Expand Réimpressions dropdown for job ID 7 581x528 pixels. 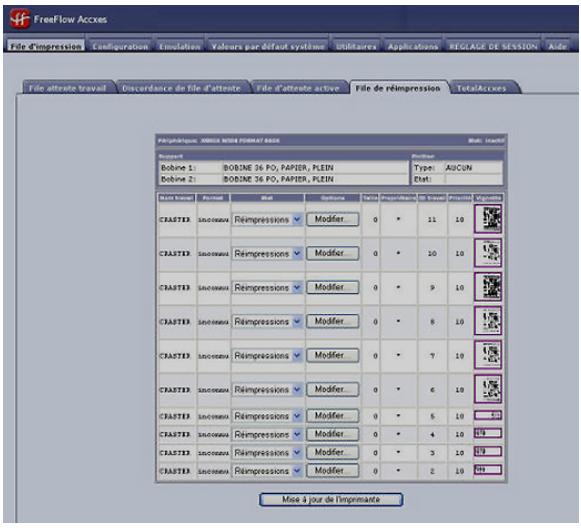[267, 356]
